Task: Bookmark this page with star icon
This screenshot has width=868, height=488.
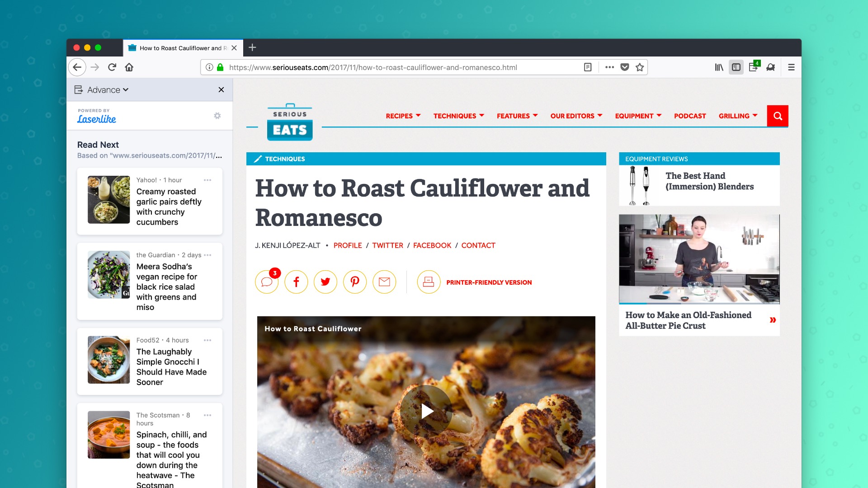Action: click(x=640, y=67)
